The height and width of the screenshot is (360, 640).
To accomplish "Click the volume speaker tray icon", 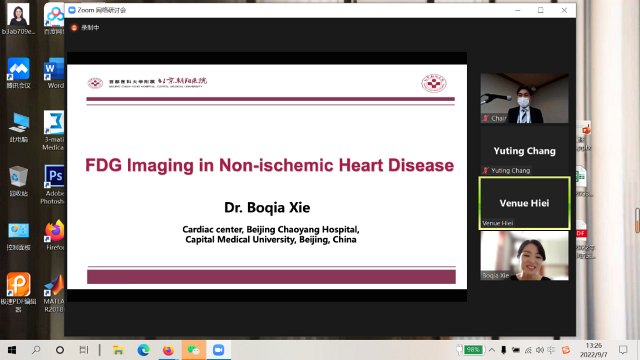I will point(540,350).
